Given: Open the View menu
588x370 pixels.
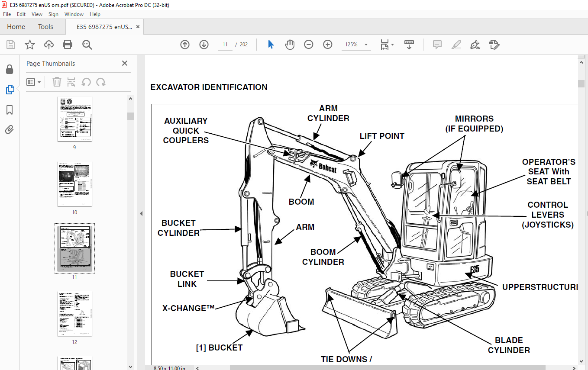Looking at the screenshot, I should 37,14.
